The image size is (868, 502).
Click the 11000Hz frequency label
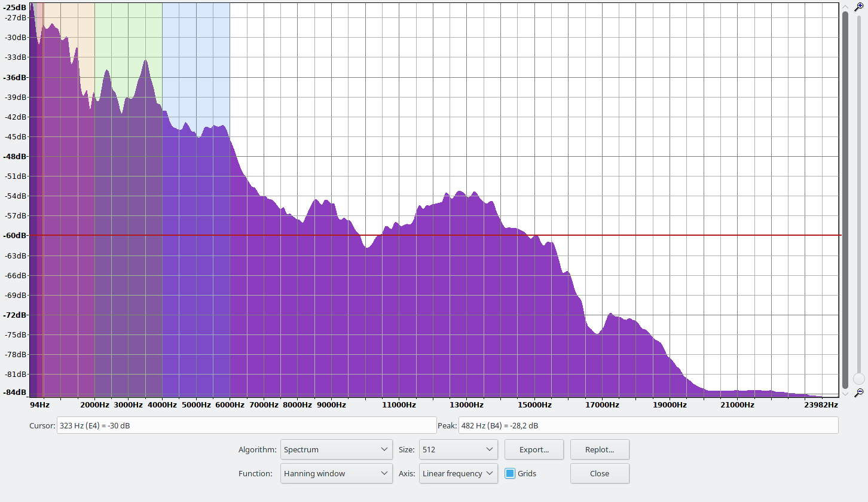coord(399,405)
